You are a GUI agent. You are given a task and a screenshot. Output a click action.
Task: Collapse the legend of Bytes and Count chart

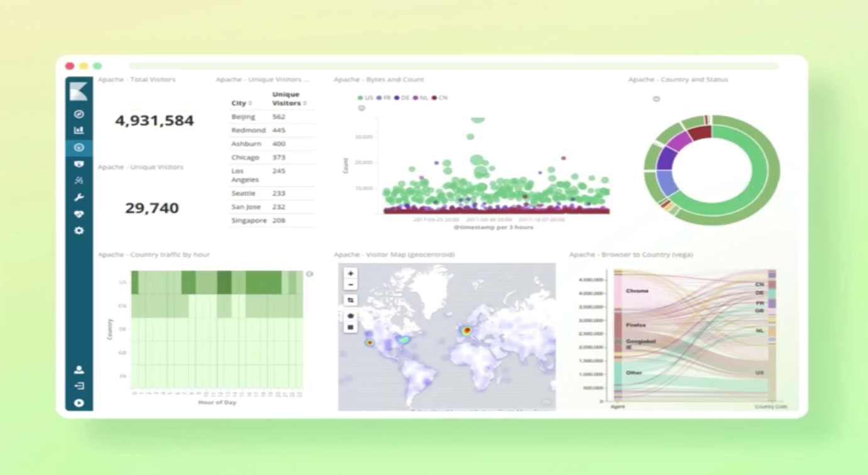(x=361, y=108)
